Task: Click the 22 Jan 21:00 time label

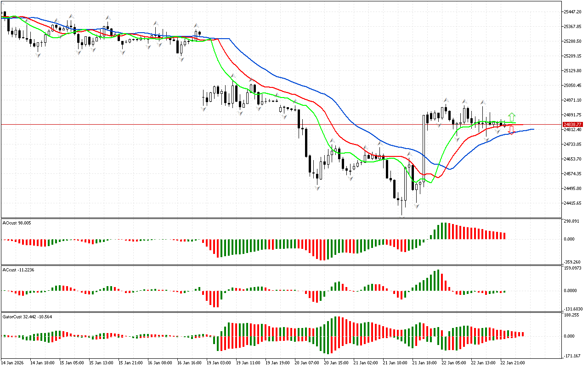Action: pos(512,362)
